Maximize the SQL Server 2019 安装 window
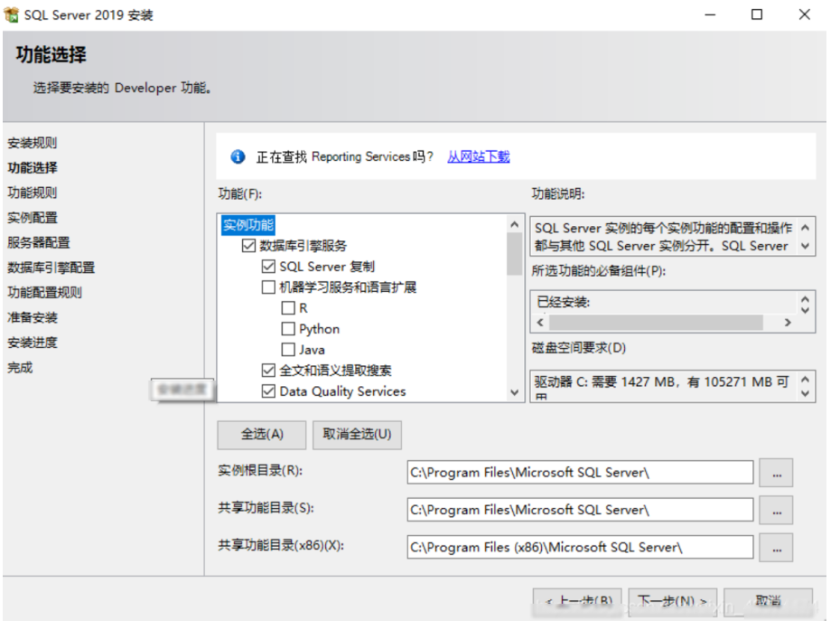 (756, 14)
